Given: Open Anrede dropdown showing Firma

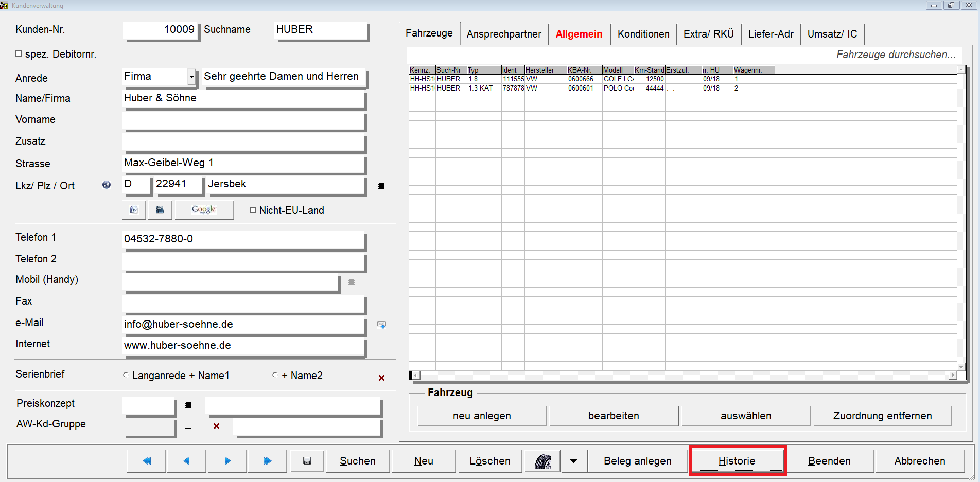Looking at the screenshot, I should (191, 77).
